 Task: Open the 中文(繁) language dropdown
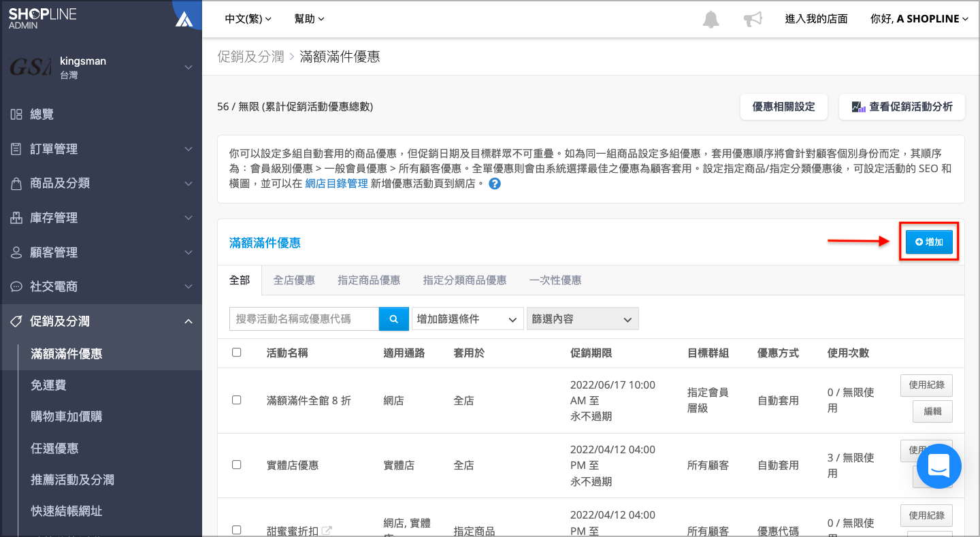pyautogui.click(x=248, y=19)
